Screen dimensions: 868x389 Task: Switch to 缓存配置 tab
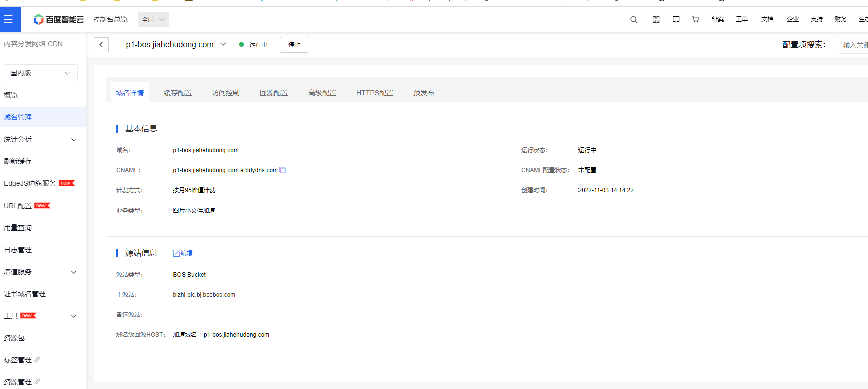[178, 93]
